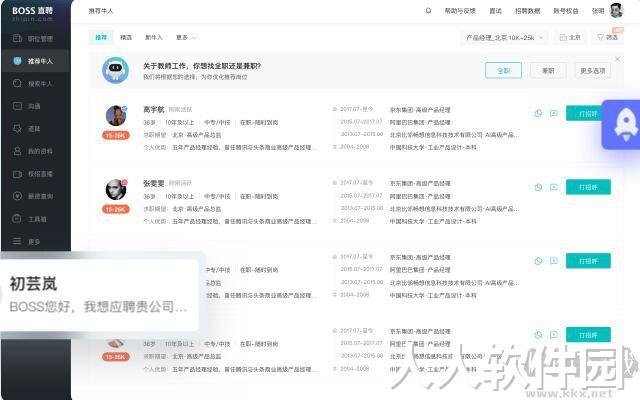Image resolution: width=640 pixels, height=400 pixels.
Task: Click 打招呼 for 张雯雯
Action: click(x=588, y=187)
